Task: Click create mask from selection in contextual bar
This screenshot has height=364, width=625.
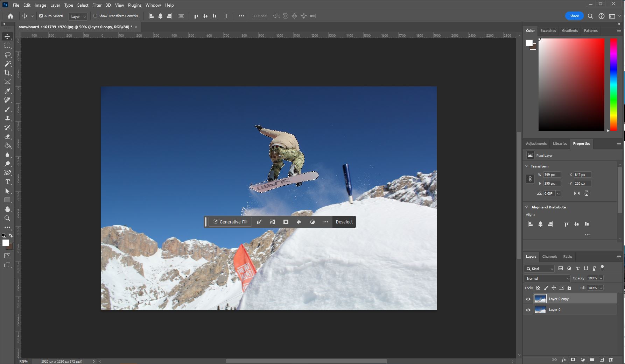Action: point(286,222)
